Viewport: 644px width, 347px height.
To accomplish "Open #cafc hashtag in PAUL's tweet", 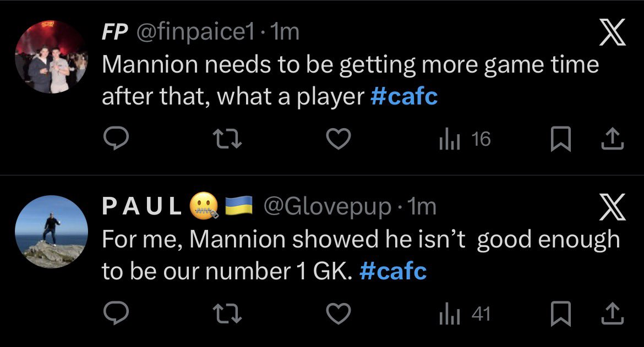I will pyautogui.click(x=393, y=271).
